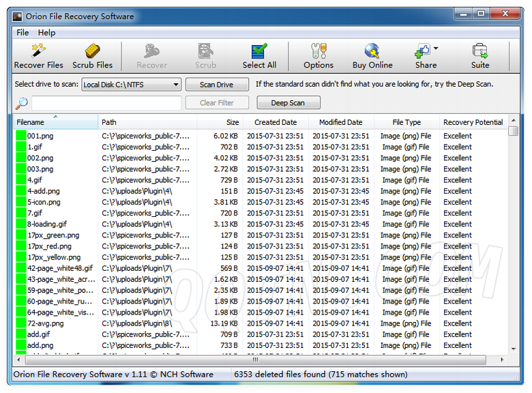The width and height of the screenshot is (532, 393).
Task: Open the Options settings
Action: 318,51
